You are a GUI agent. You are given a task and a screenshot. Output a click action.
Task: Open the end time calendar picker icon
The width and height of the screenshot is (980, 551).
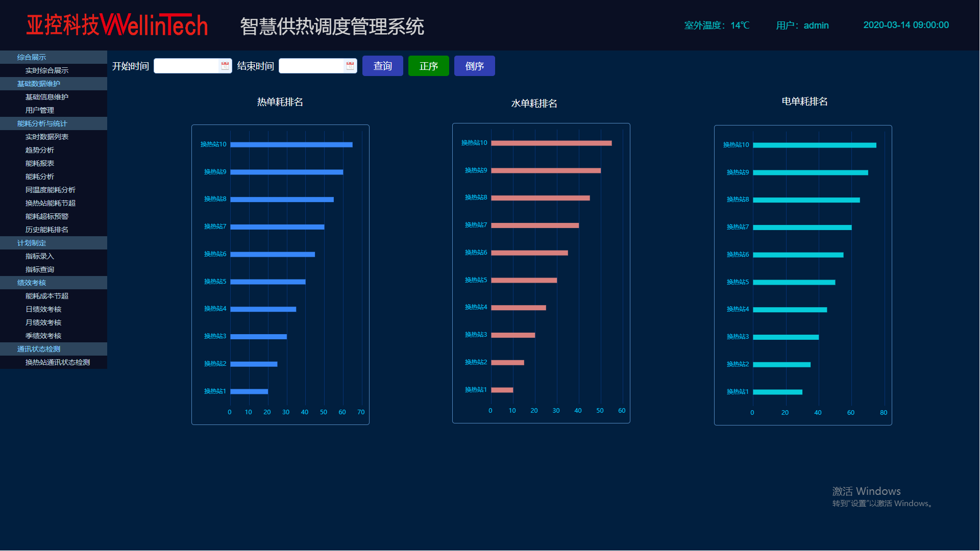(x=350, y=66)
